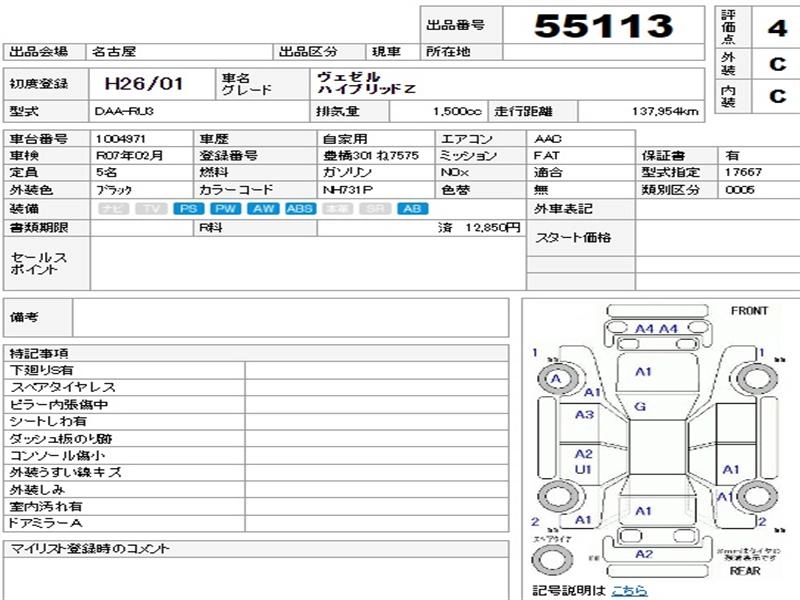
Task: Click the ナビ equipment badge
Action: click(x=113, y=209)
